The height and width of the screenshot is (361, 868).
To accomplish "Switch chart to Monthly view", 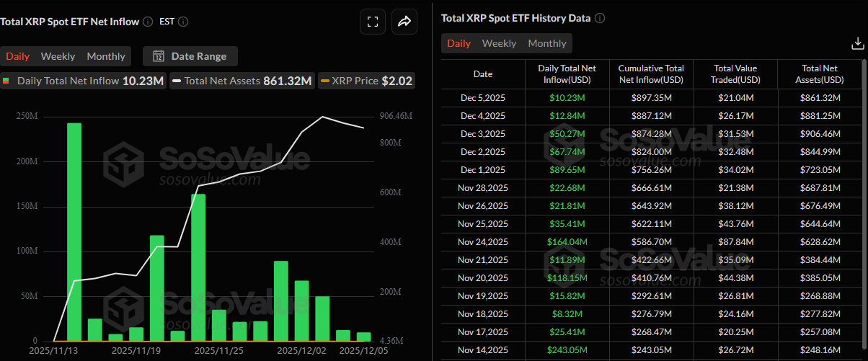I will [x=106, y=56].
